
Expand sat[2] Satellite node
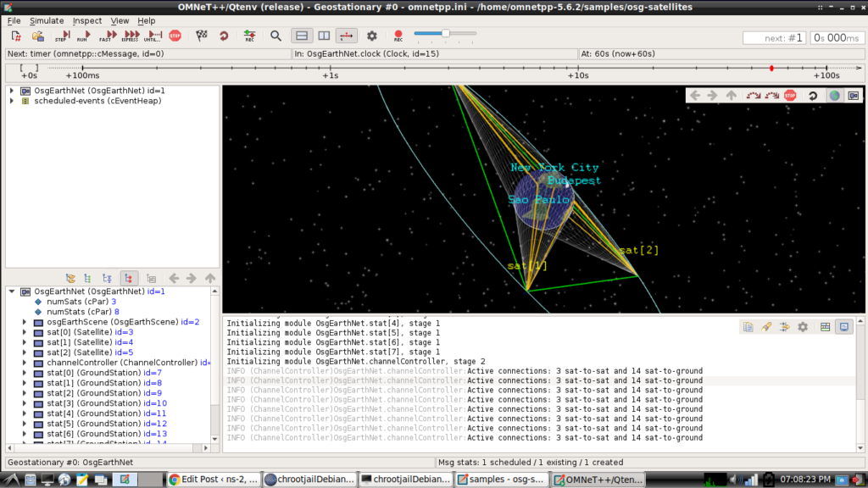coord(25,352)
